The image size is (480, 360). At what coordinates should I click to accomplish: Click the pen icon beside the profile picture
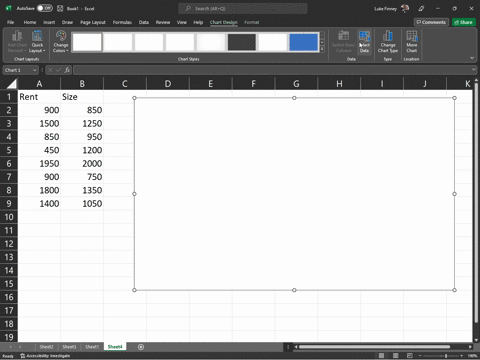click(421, 8)
